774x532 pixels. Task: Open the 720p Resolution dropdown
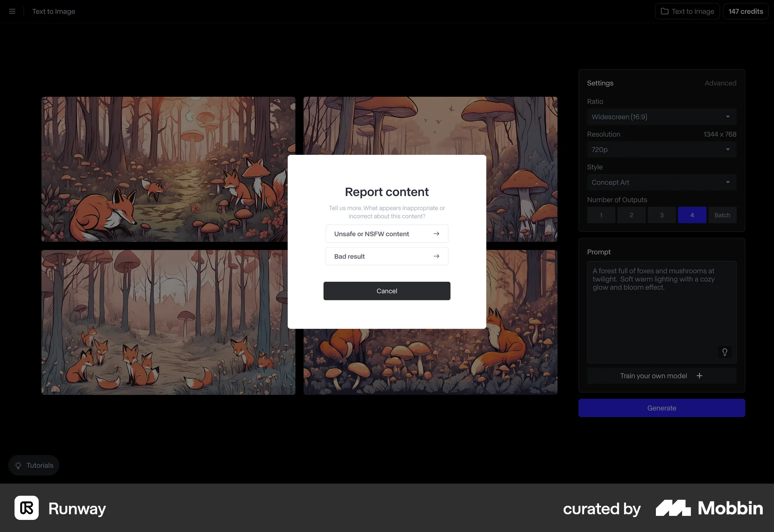tap(661, 150)
